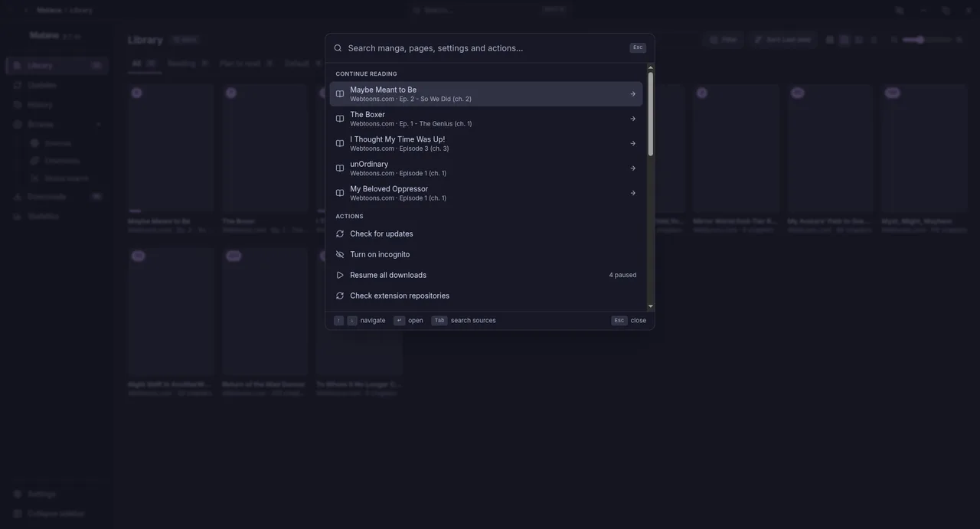
Task: Click the cover size slider in the library toolbar
Action: click(x=927, y=40)
